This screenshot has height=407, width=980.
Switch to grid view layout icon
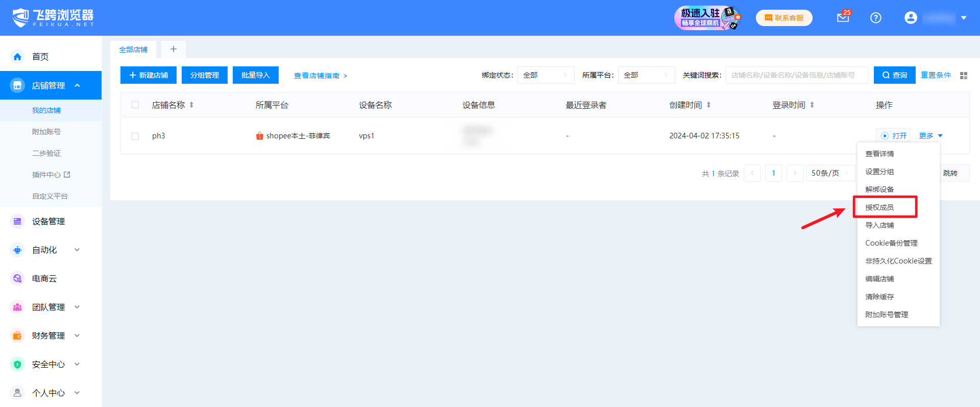[x=964, y=76]
